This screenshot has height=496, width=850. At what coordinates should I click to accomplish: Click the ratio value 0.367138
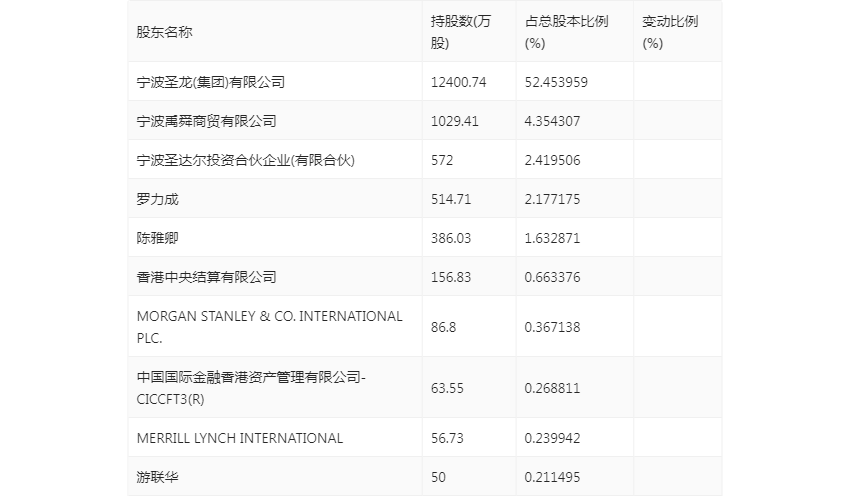tap(552, 327)
